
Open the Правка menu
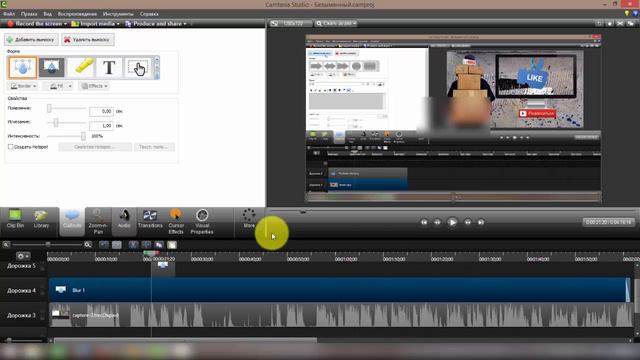[x=29, y=14]
